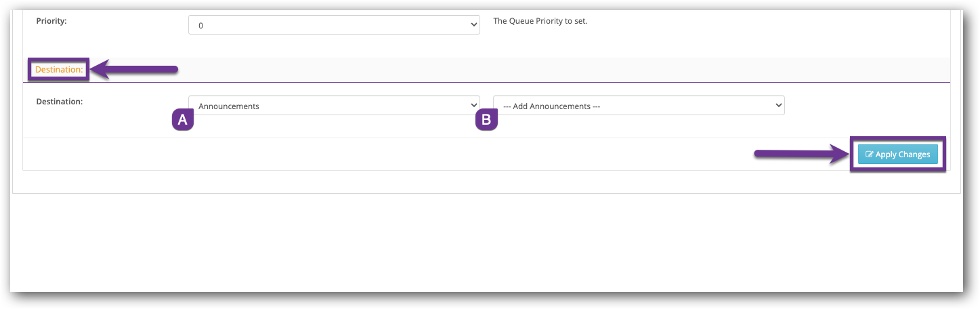The width and height of the screenshot is (980, 309).
Task: Click the bold Destination field label
Action: [x=59, y=102]
